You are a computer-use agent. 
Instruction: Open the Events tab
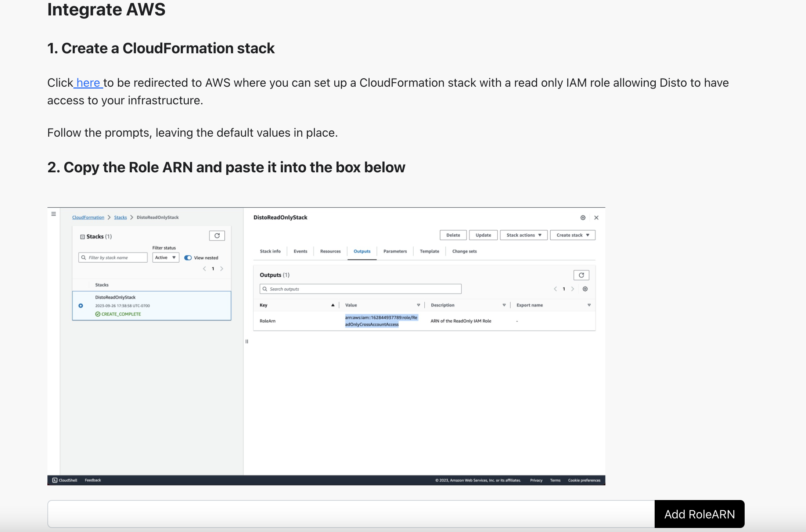coord(300,251)
